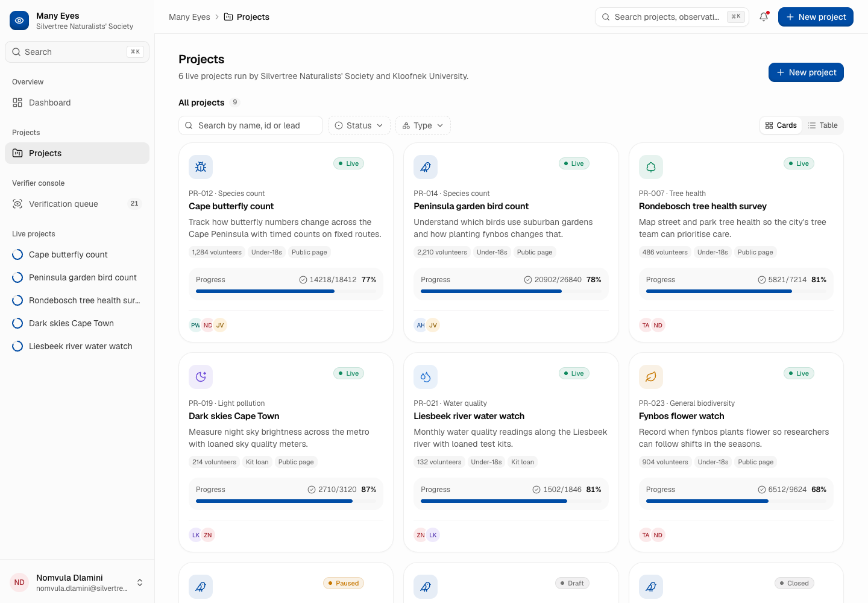
Task: Click the Kit loan tag on Dark skies card
Action: (257, 462)
